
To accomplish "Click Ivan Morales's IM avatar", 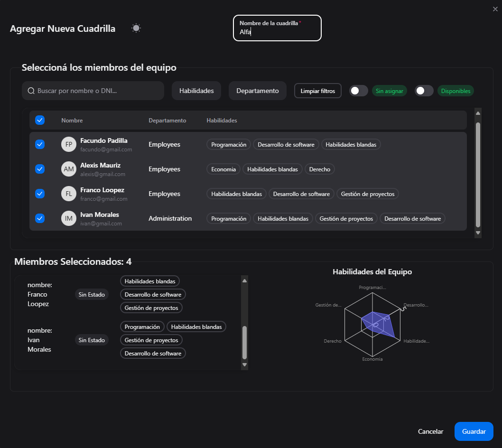I will point(69,218).
